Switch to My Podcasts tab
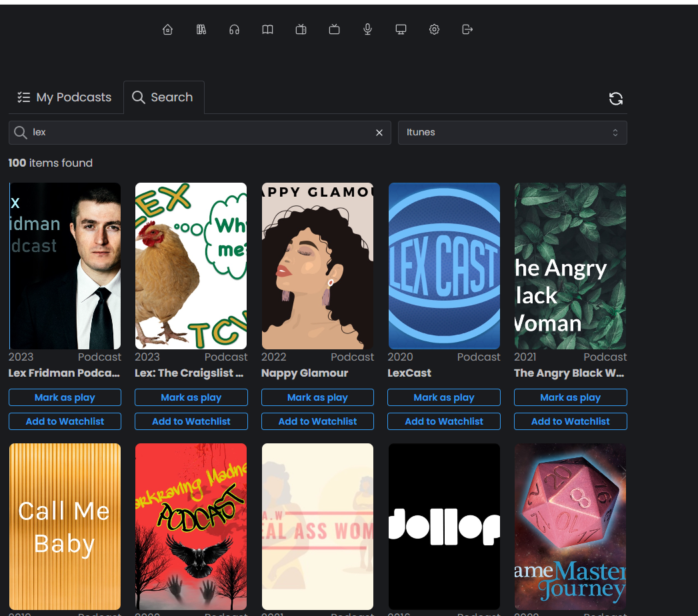This screenshot has width=698, height=616. coord(65,97)
